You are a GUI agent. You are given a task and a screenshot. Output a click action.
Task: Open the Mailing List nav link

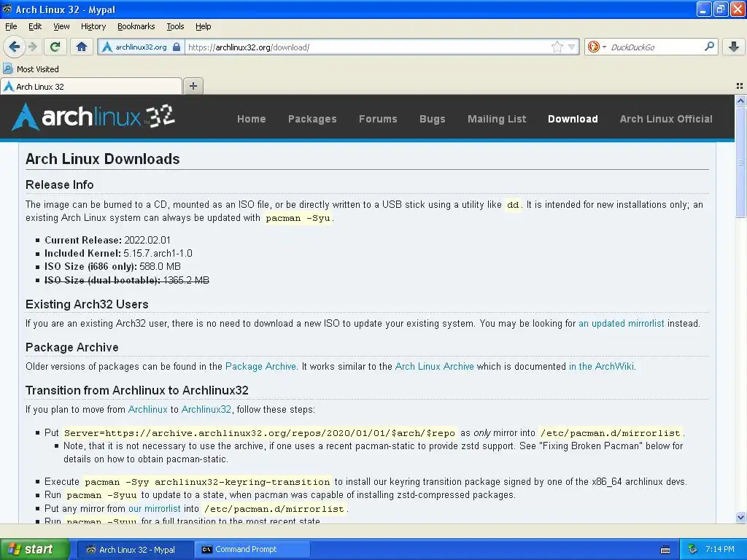(x=496, y=119)
